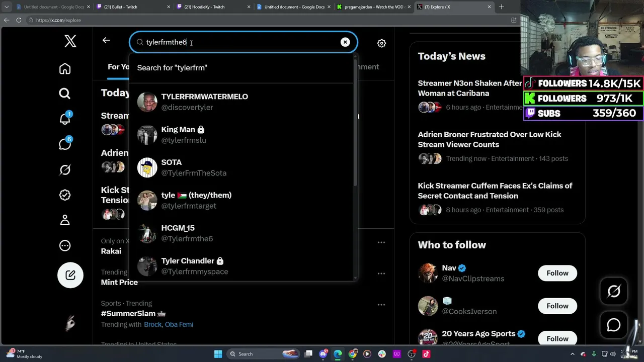The image size is (644, 362).
Task: Close the HoodieKy - Twitch tab
Action: [x=249, y=7]
